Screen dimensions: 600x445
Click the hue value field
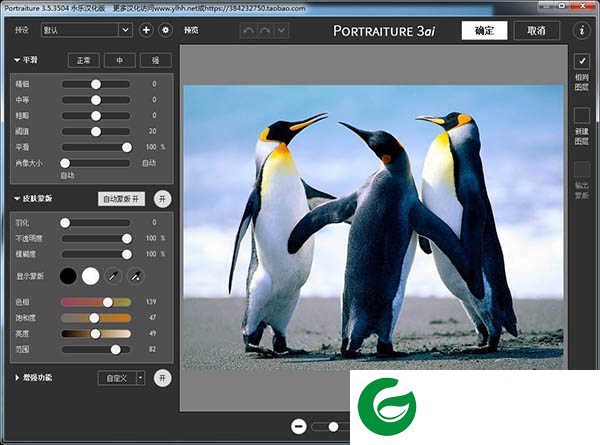pos(151,302)
